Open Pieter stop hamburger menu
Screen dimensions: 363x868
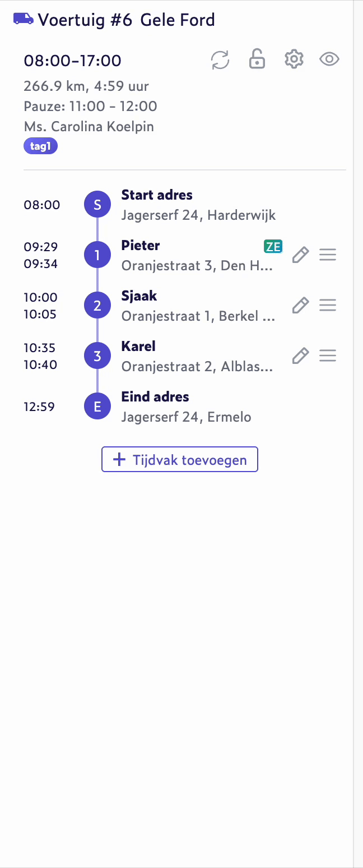pyautogui.click(x=328, y=255)
